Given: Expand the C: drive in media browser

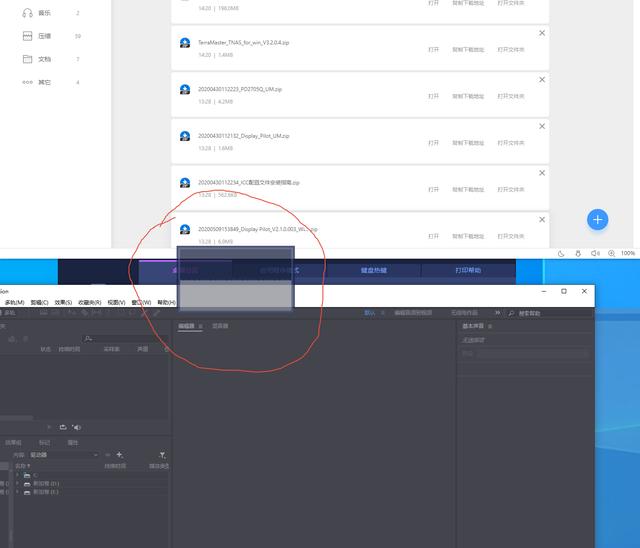Looking at the screenshot, I should [17, 475].
